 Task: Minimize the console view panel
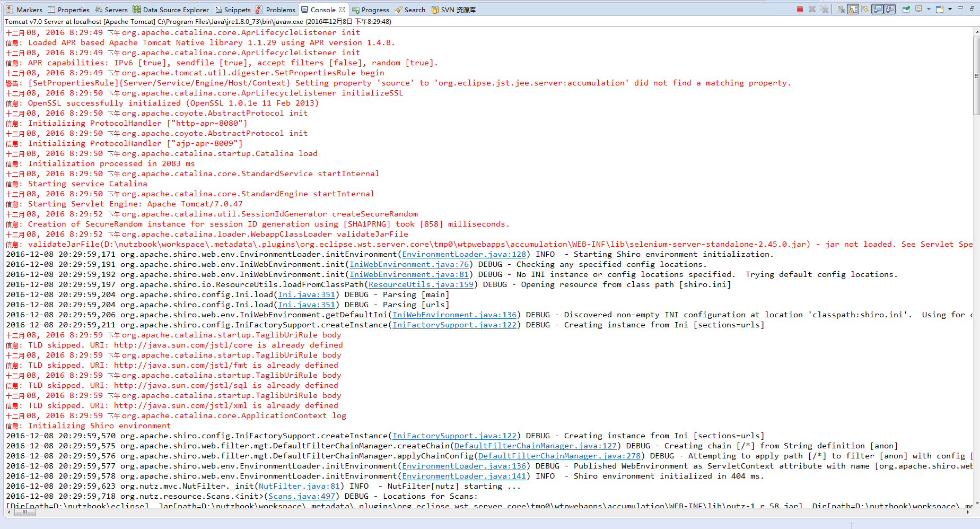point(960,7)
